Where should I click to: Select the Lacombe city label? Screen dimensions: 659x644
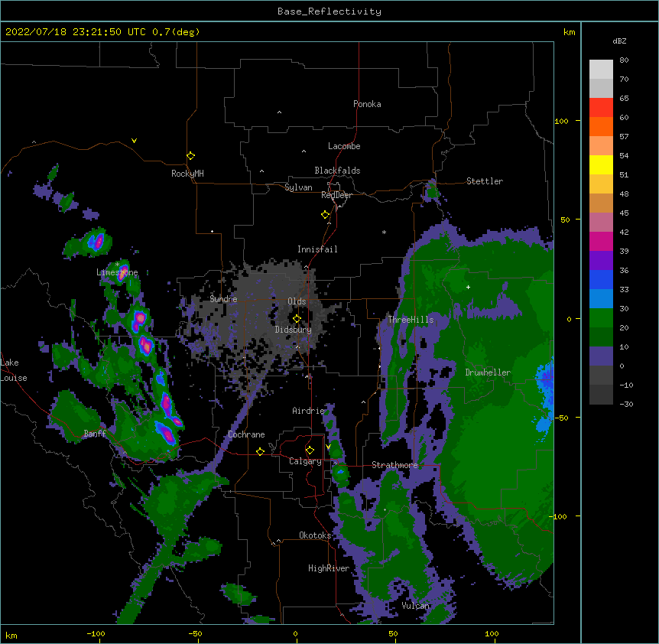click(344, 146)
